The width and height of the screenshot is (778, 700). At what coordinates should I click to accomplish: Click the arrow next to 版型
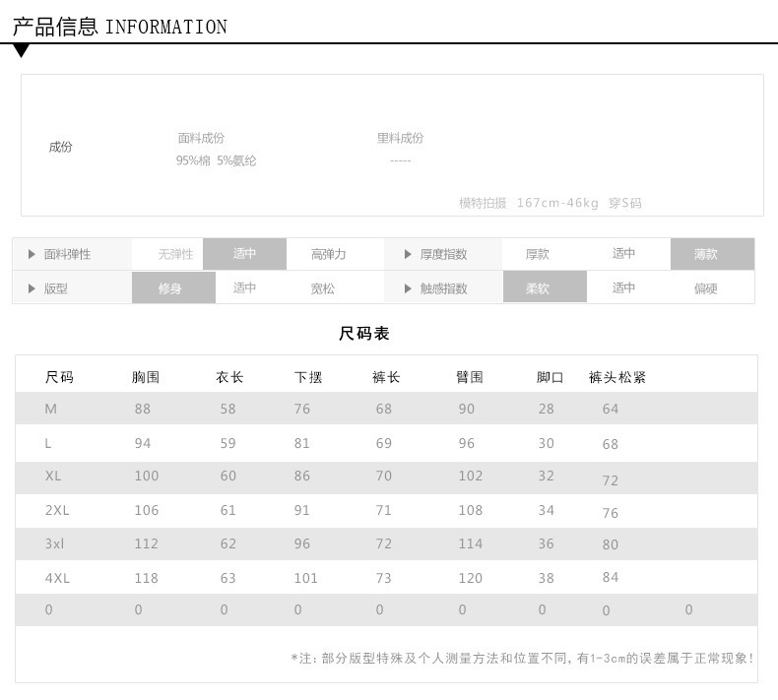32,288
